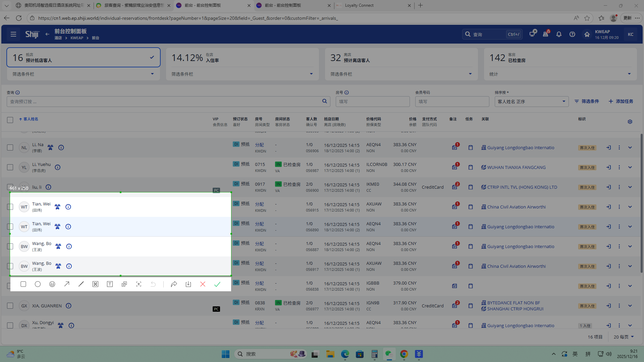Screen dimensions: 644x362
Task: Tick the checkbox for Li, Na
Action: tap(10, 147)
